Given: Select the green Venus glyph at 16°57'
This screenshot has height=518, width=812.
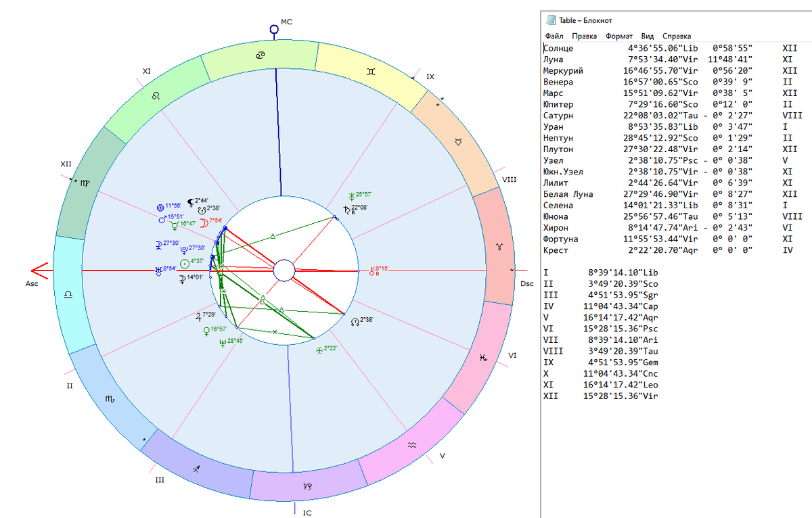Looking at the screenshot, I should click(206, 331).
